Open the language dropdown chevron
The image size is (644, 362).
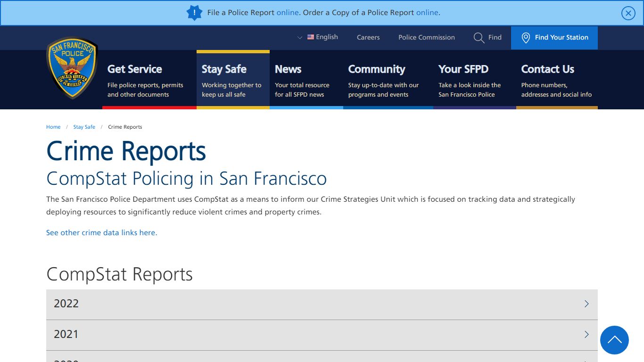click(300, 37)
